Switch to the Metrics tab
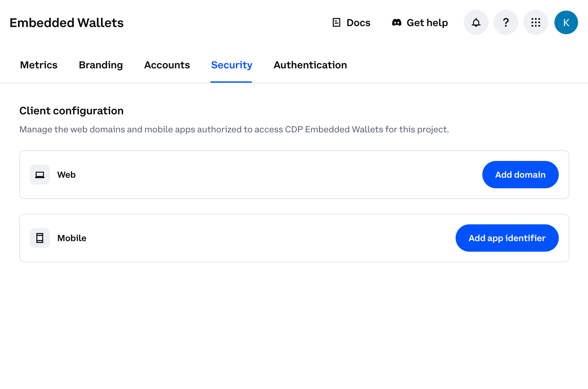Image resolution: width=588 pixels, height=389 pixels. point(39,65)
